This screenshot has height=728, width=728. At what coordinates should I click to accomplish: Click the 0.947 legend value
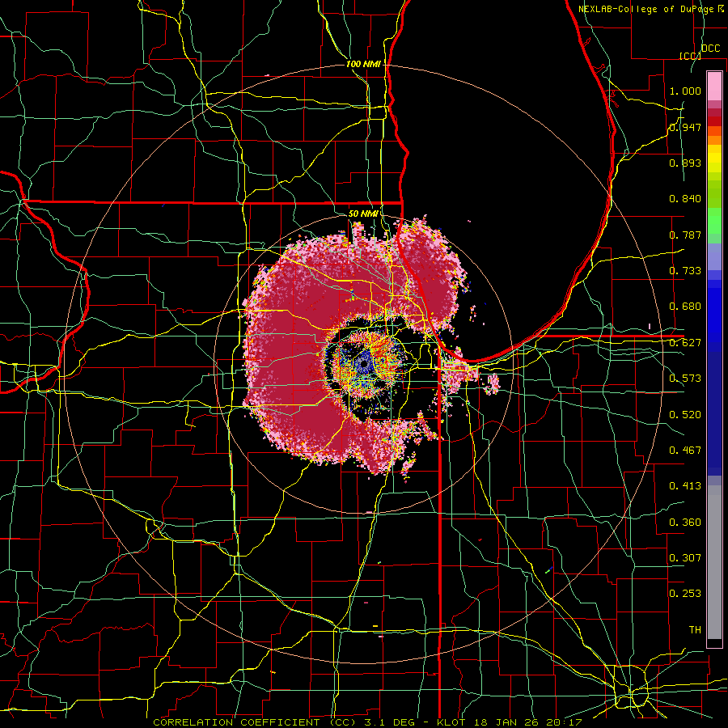[x=685, y=127]
